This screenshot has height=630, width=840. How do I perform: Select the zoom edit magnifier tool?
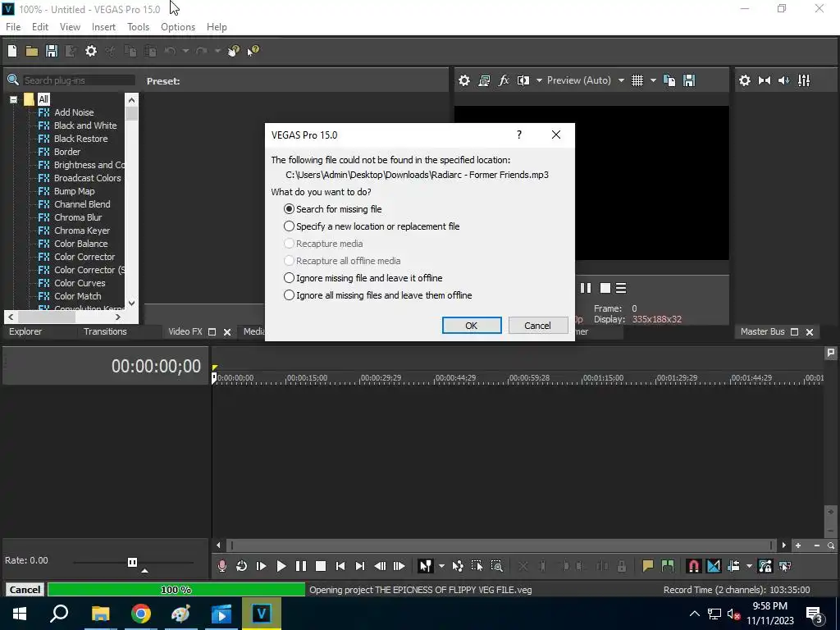point(496,566)
